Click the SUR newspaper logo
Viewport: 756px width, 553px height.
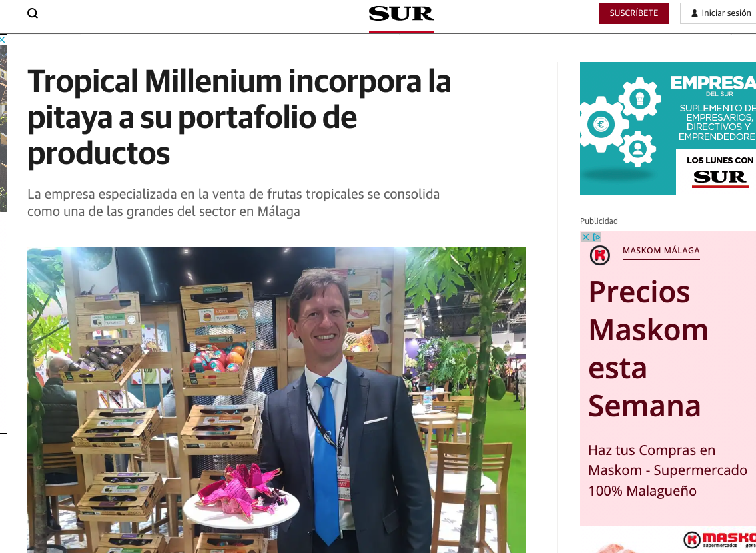[401, 13]
